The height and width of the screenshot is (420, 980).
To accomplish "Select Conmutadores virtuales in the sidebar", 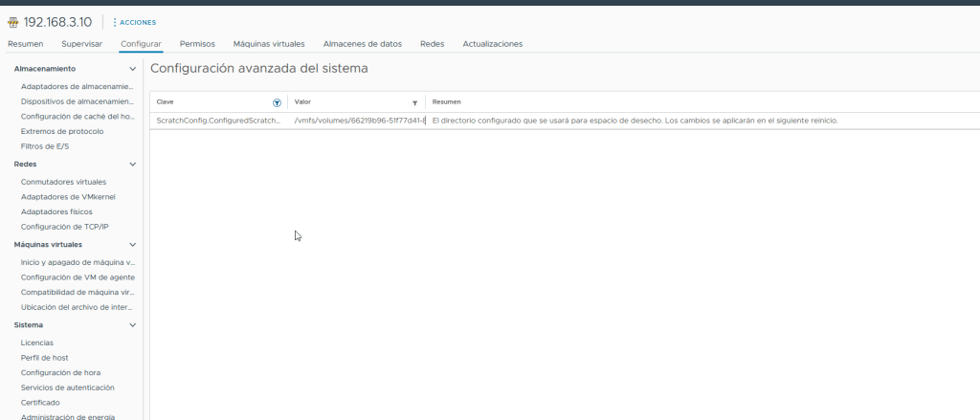I will (63, 181).
